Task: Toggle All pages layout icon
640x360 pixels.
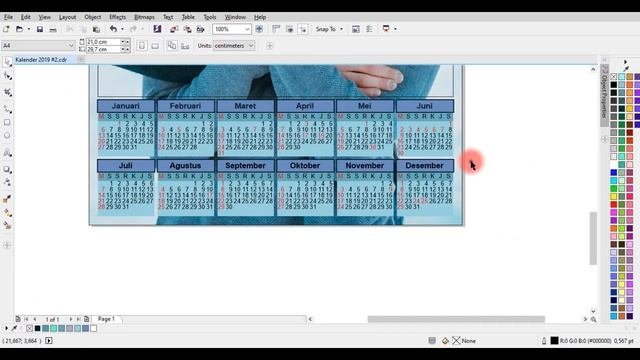Action: [172, 46]
